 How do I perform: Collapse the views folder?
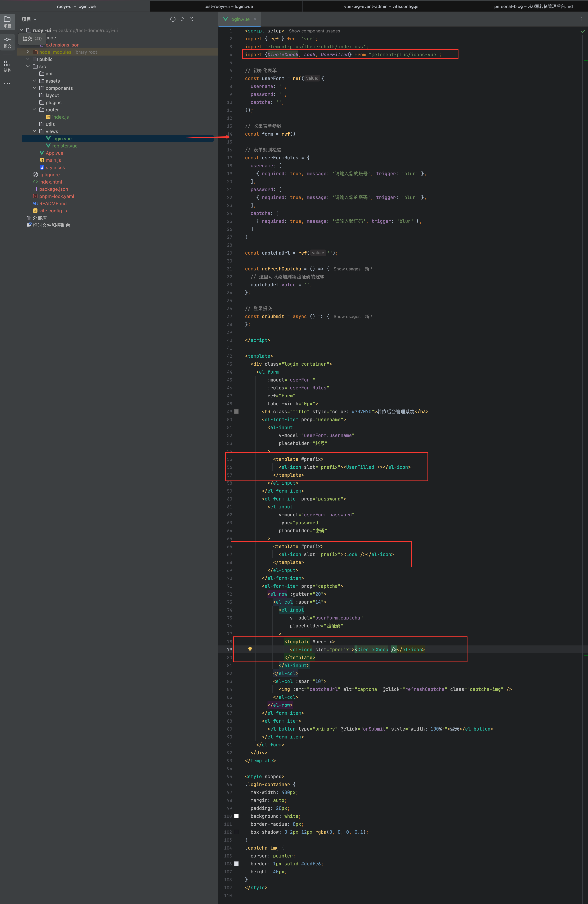tap(34, 131)
